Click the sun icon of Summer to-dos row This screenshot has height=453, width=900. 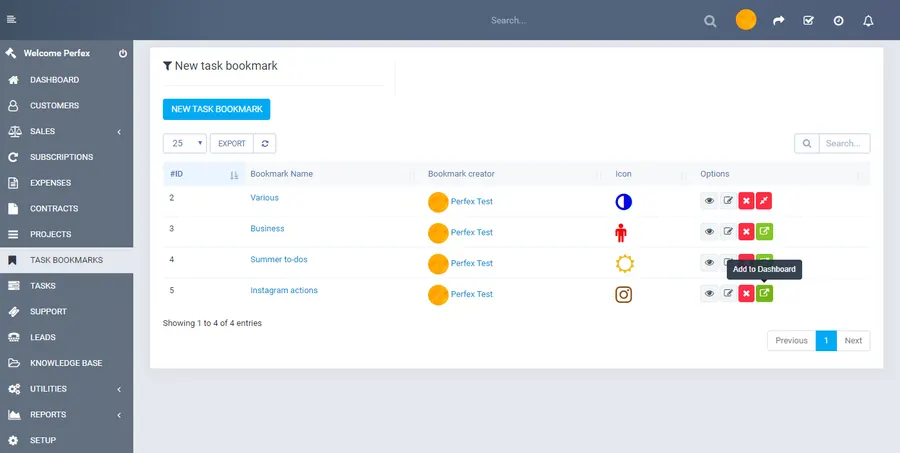tap(624, 264)
